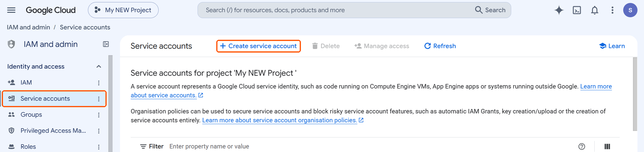Open the three-dot menu beside Privileged Access
Viewport: 644px width, 152px height.
click(99, 131)
